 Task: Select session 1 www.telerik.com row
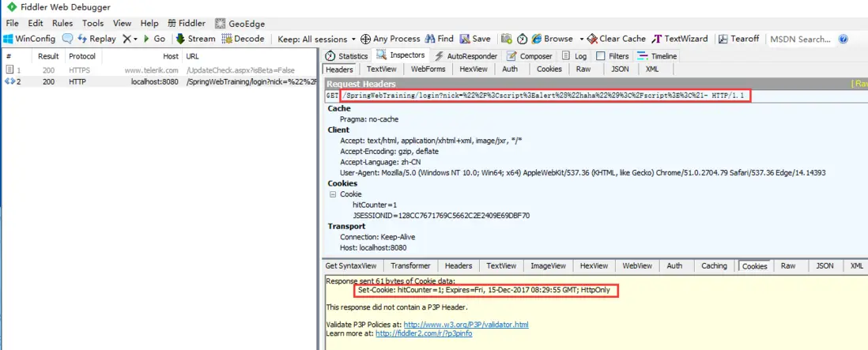(159, 70)
